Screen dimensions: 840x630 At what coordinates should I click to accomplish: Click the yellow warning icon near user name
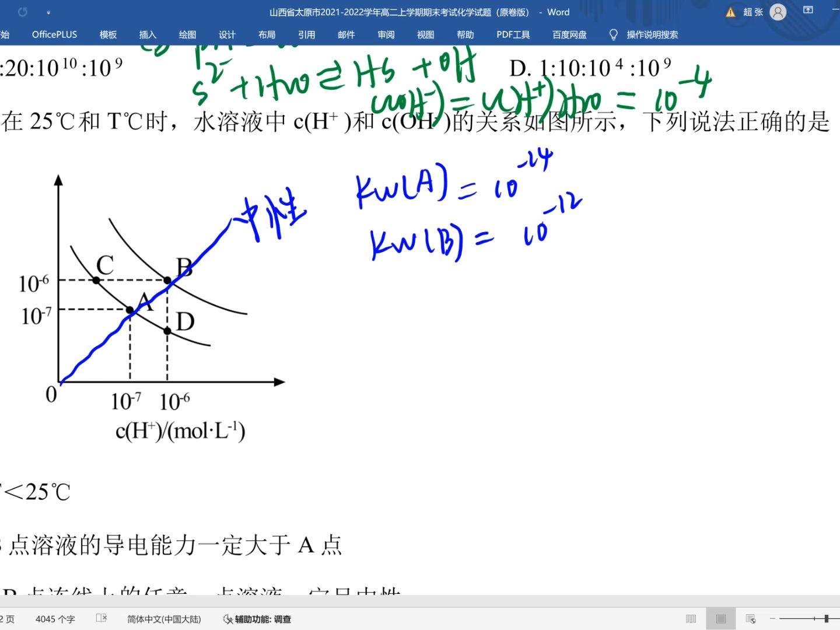(x=730, y=12)
